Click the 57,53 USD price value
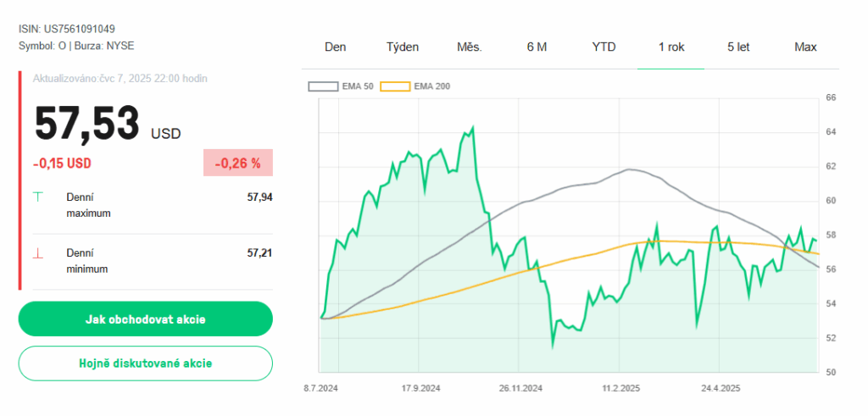The image size is (868, 416). [86, 125]
